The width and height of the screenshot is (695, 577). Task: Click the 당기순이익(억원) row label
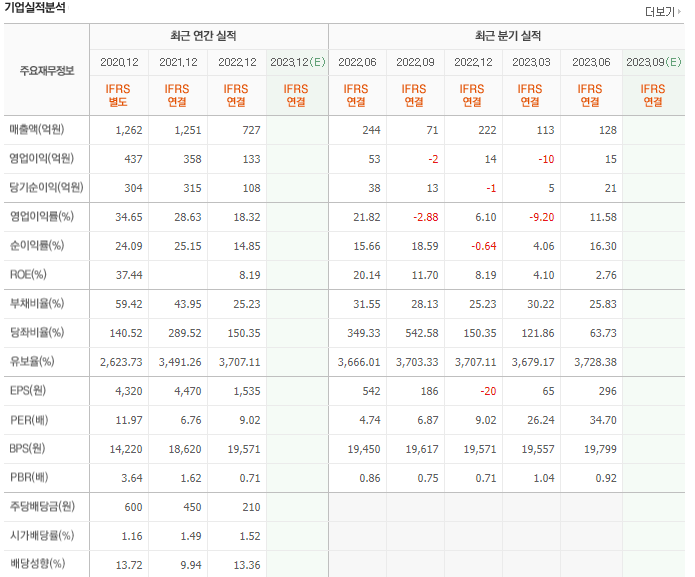click(x=47, y=187)
